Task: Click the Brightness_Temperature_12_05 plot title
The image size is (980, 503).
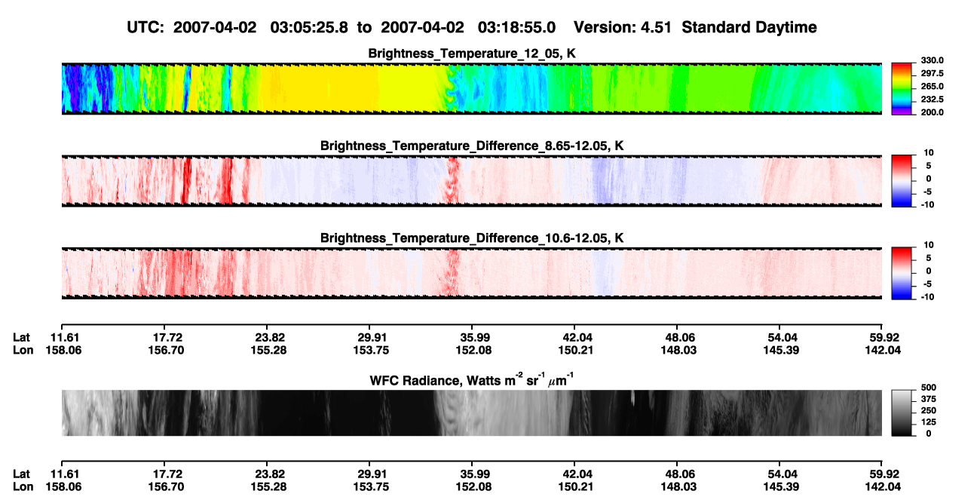Action: pos(472,54)
